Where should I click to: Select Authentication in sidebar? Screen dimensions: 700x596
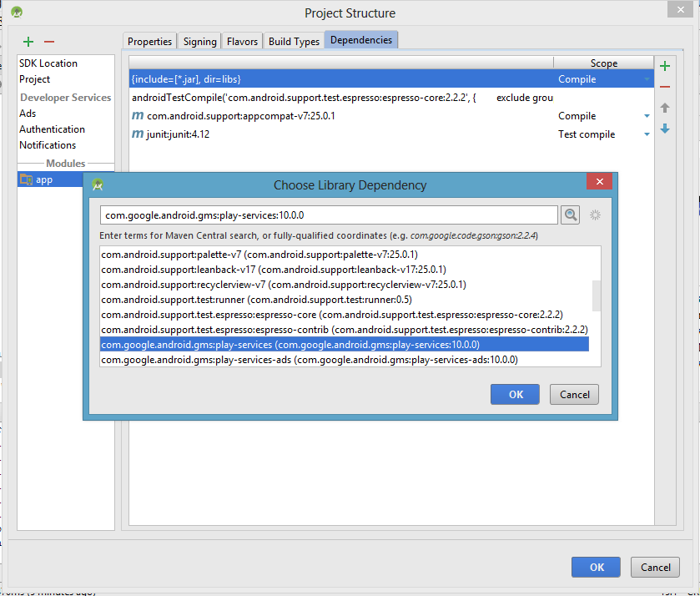(x=53, y=129)
